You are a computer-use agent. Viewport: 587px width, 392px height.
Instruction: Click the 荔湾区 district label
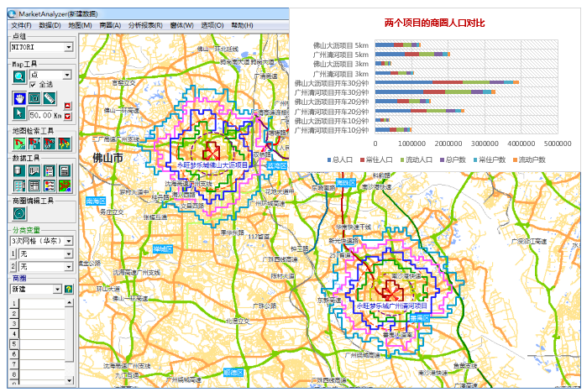[277, 165]
